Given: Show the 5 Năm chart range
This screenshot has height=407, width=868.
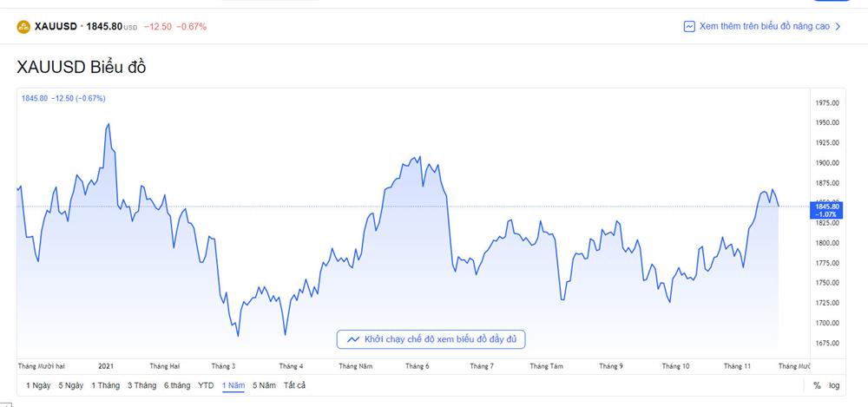Looking at the screenshot, I should 264,385.
